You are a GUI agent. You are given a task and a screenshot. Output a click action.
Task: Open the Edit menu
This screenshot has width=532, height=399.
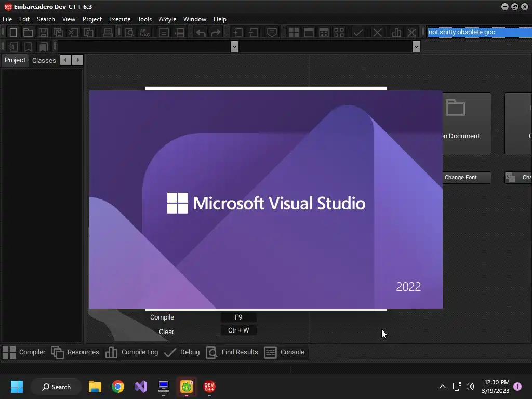pos(24,19)
